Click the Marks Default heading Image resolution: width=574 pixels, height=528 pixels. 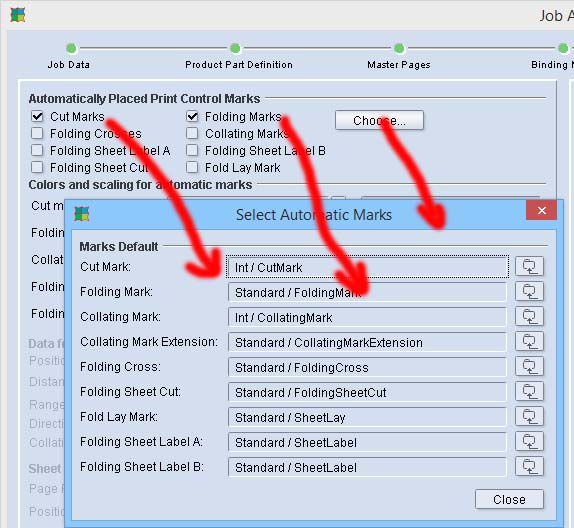[x=119, y=246]
